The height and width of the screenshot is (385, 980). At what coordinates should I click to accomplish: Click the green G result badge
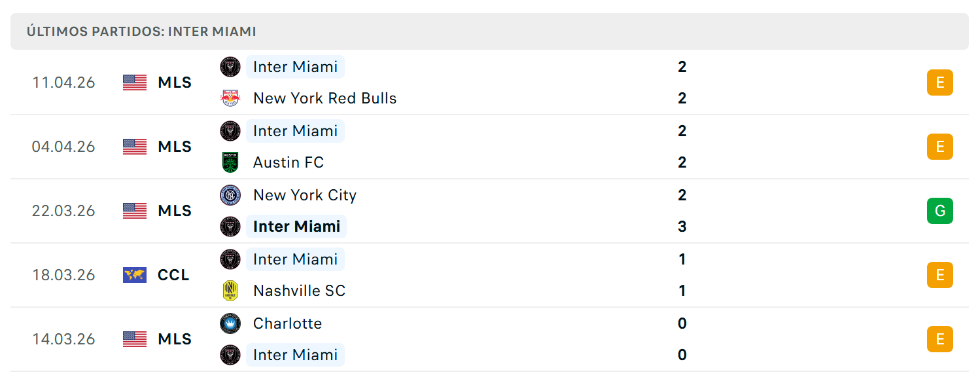coord(940,211)
